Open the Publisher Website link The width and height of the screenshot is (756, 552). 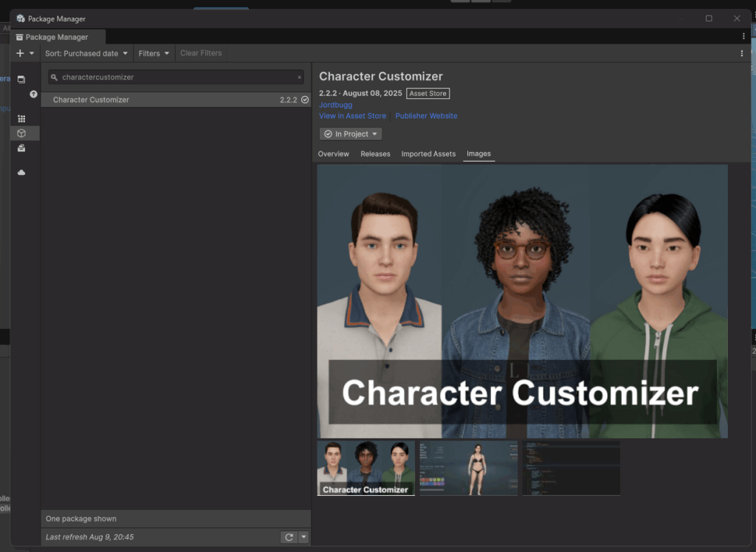click(426, 116)
